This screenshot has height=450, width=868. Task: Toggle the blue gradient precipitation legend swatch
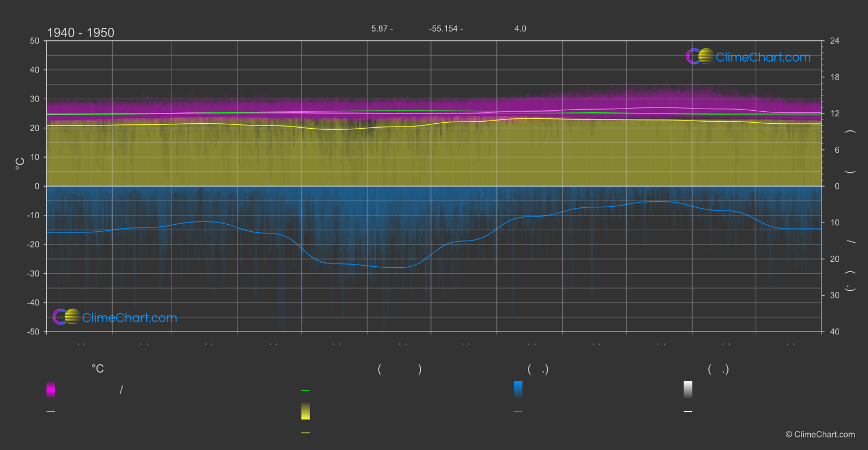518,389
